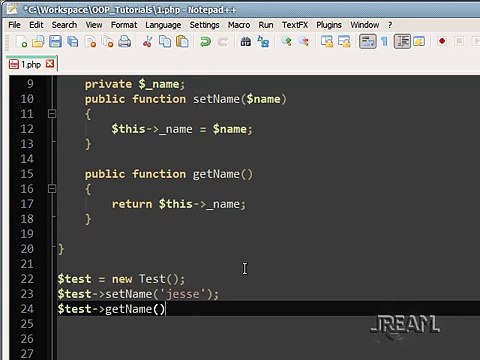This screenshot has height=360, width=480.
Task: Click the Synchronize Vertical Scrolling icon
Action: 327,42
